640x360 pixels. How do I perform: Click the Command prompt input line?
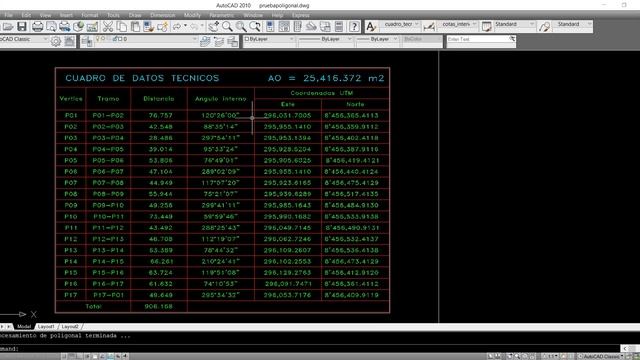tap(310, 349)
